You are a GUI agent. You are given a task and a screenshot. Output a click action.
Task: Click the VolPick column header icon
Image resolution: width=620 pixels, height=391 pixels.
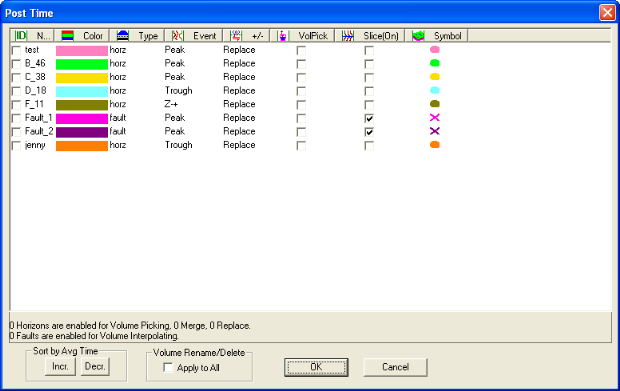[282, 36]
